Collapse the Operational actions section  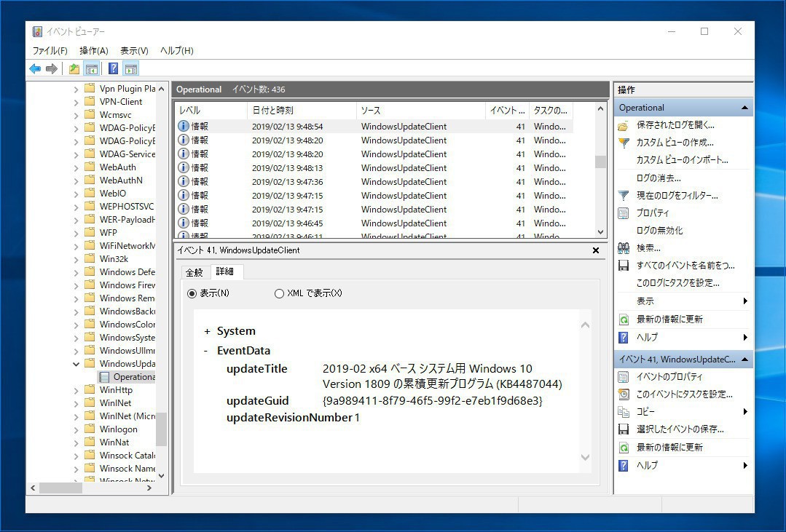point(744,108)
